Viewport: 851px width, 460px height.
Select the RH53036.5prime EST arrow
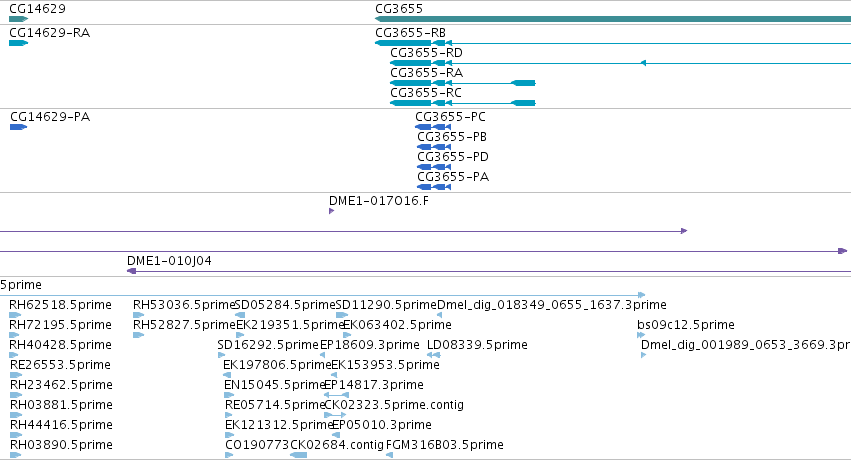coord(138,315)
